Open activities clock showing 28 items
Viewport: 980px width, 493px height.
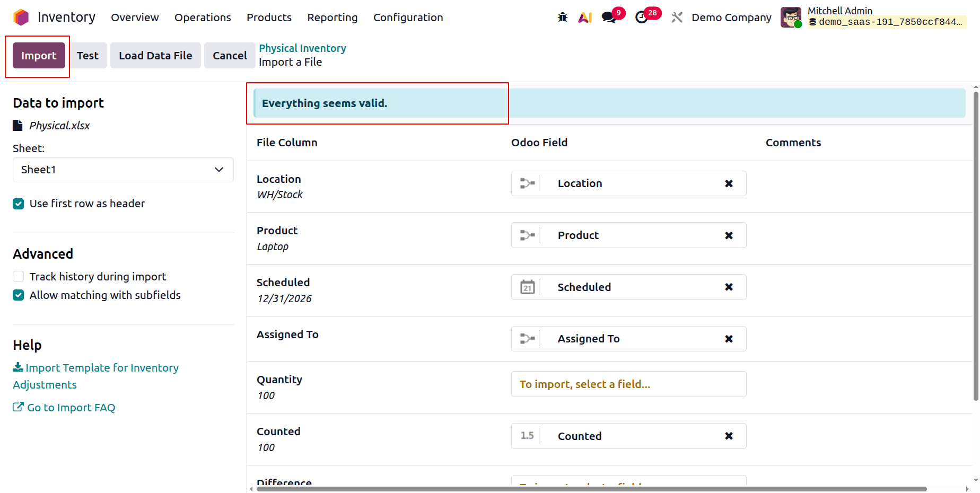[642, 17]
